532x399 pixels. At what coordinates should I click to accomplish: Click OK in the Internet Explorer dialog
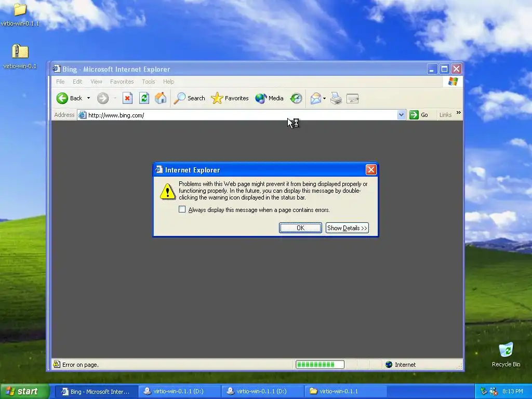pyautogui.click(x=300, y=228)
